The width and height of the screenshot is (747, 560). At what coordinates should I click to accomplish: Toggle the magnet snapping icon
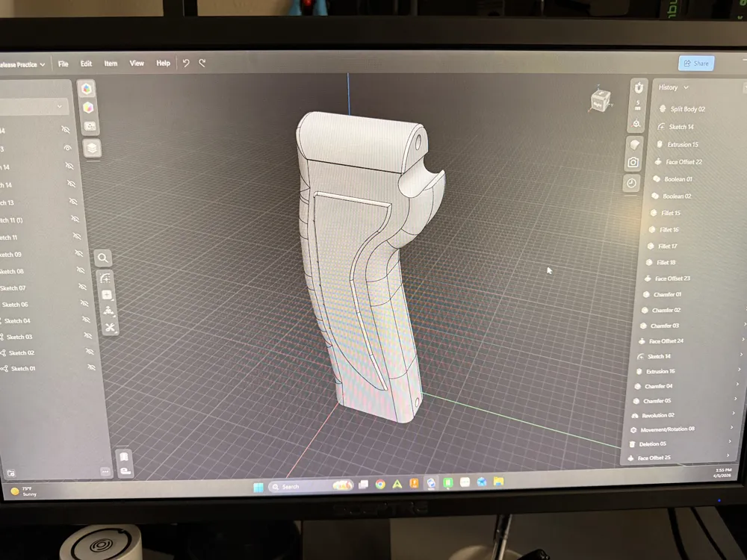click(639, 87)
